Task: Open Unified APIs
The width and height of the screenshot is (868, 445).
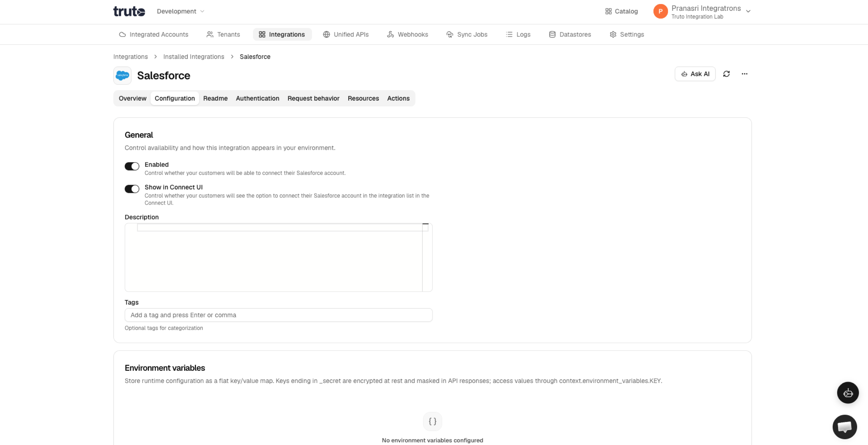Action: (346, 34)
